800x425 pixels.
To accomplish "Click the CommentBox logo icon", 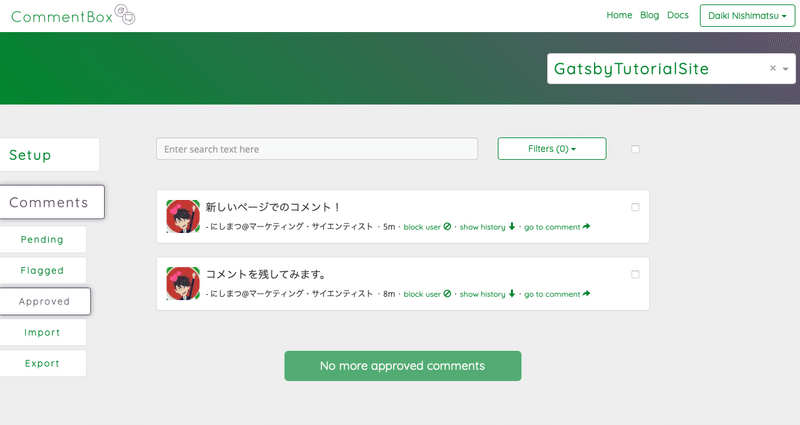I will click(x=125, y=14).
